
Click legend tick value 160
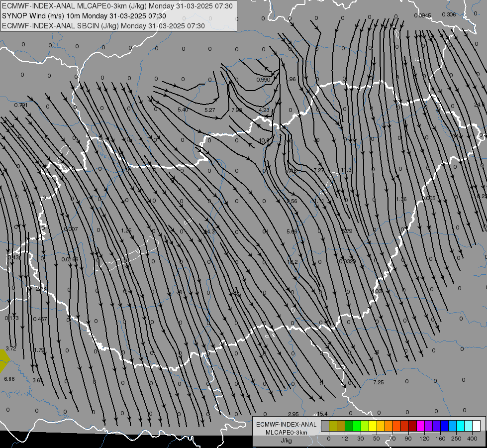[x=440, y=439]
